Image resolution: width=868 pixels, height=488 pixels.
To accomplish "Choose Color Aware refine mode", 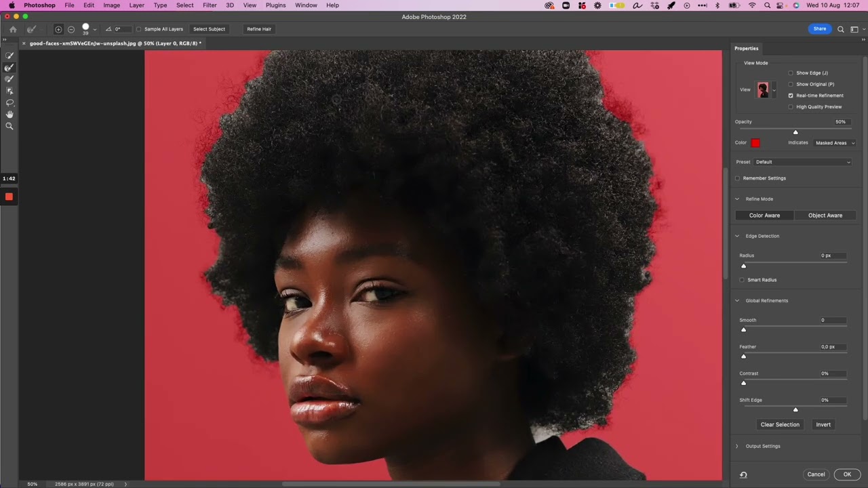I will 764,216.
